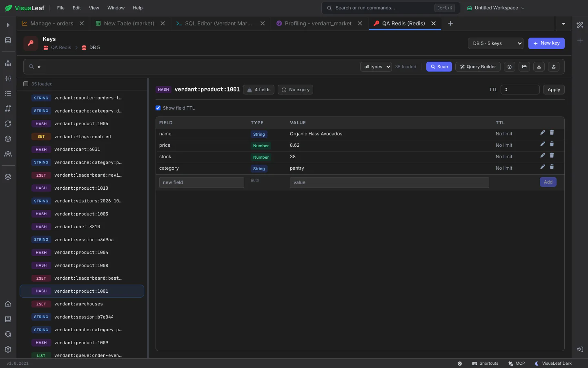Screen dimensions: 588x368
Task: Select key verdant:flags:enabled
Action: click(x=82, y=137)
